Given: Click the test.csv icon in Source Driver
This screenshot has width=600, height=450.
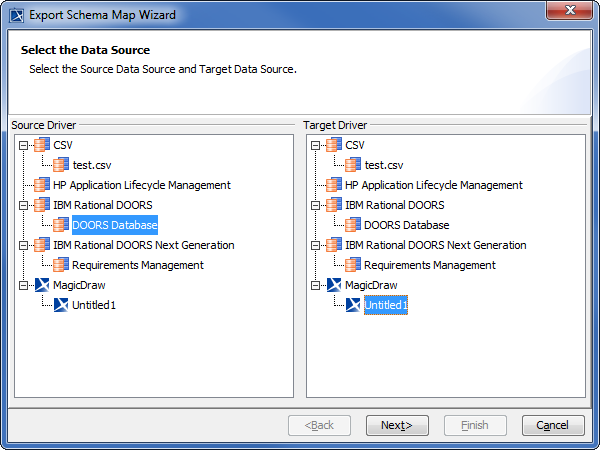Looking at the screenshot, I should [60, 165].
